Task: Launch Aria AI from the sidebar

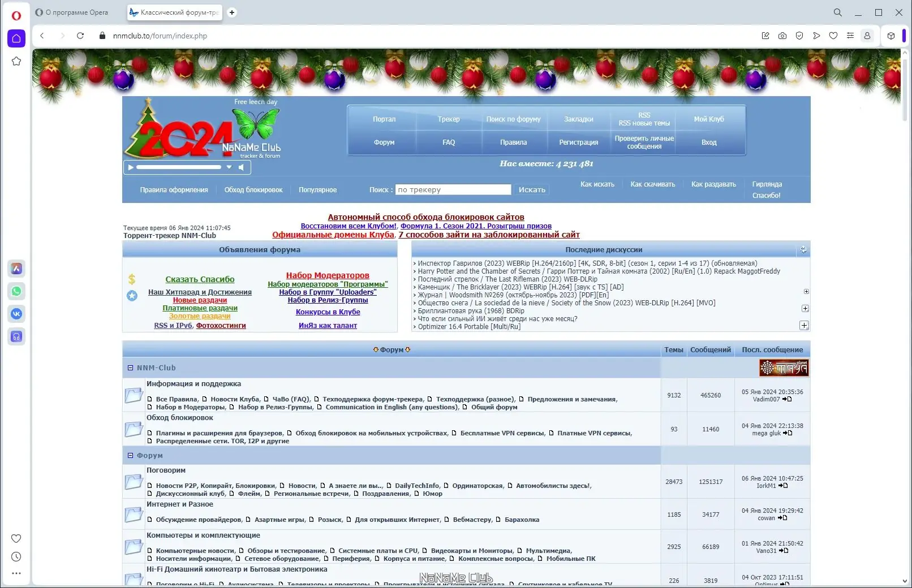Action: 16,269
